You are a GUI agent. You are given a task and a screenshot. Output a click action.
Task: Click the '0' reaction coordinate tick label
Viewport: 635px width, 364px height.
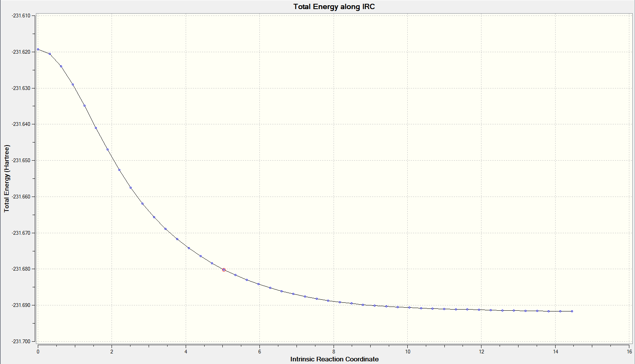click(x=38, y=352)
